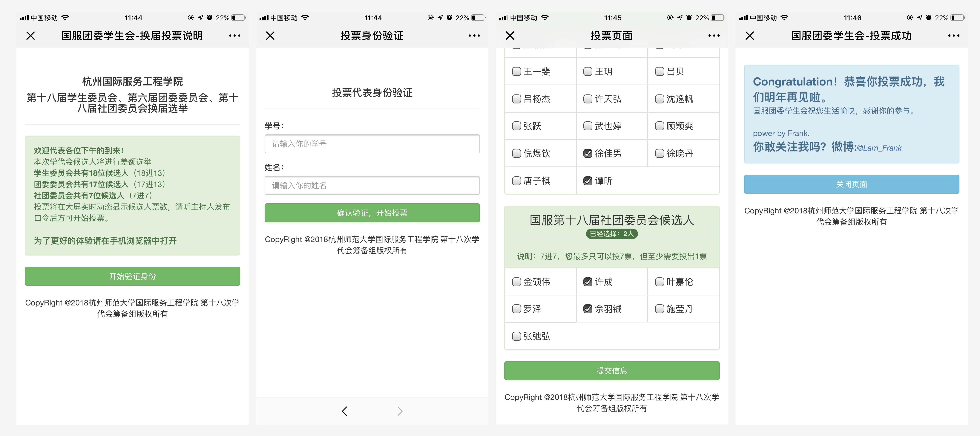
Task: Uncheck the 佘羽铖 checkbox
Action: pyautogui.click(x=588, y=309)
